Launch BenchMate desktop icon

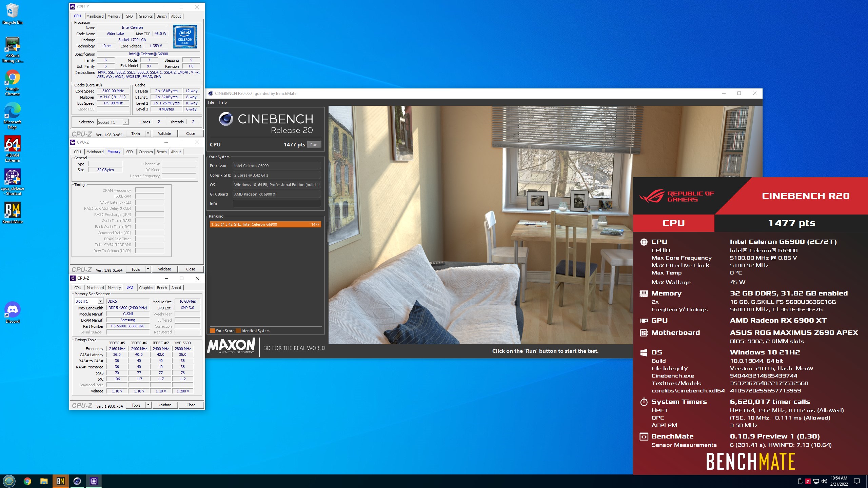point(13,213)
